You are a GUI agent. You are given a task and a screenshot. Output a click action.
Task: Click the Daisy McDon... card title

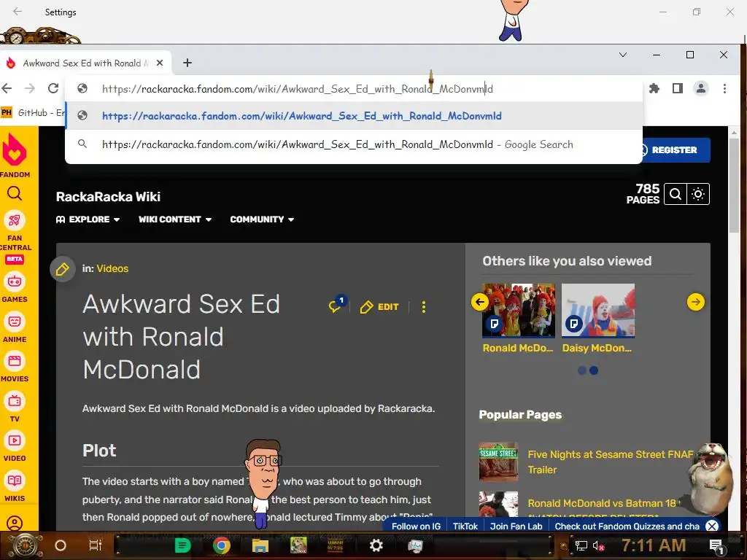pyautogui.click(x=597, y=348)
